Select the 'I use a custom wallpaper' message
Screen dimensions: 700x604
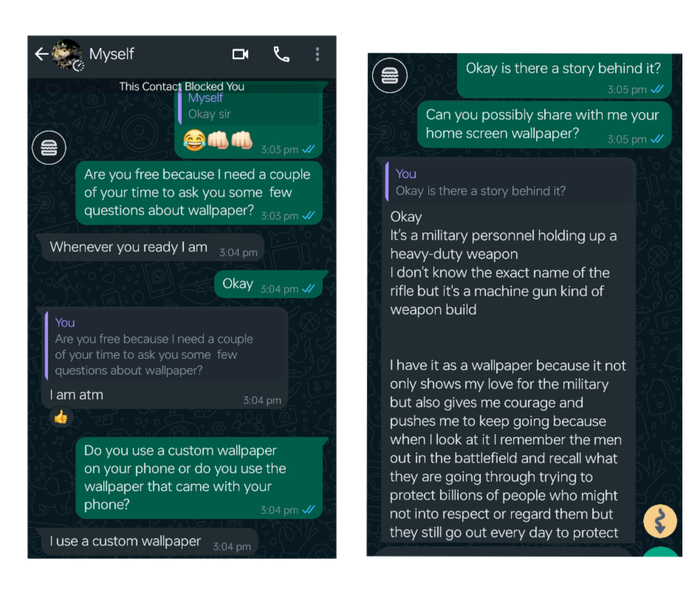149,542
